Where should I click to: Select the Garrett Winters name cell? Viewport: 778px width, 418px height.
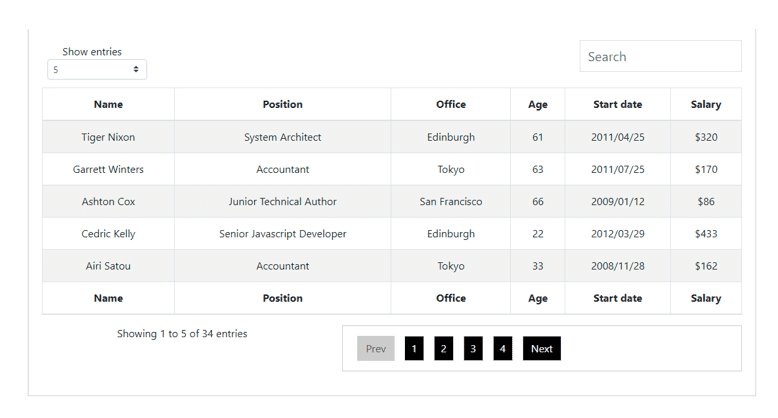108,169
